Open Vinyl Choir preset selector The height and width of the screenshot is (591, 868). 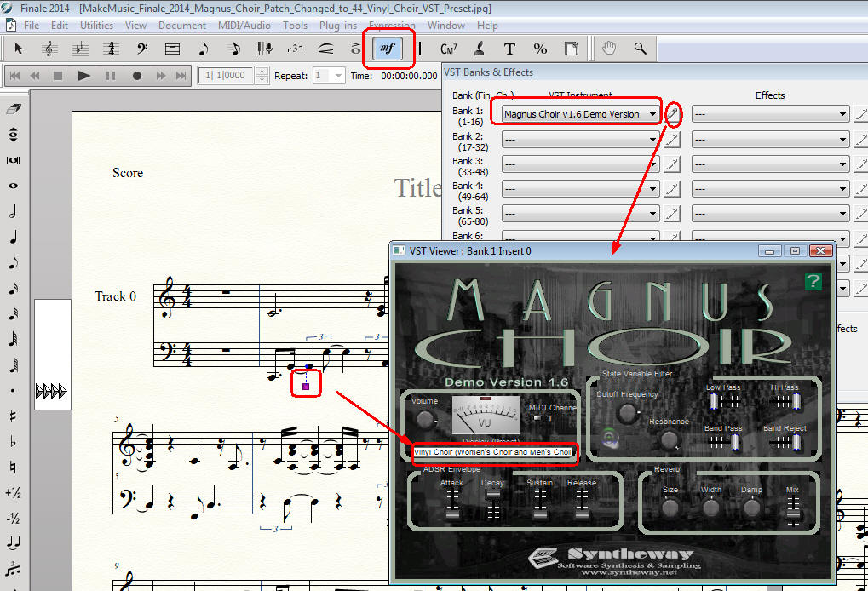(493, 452)
